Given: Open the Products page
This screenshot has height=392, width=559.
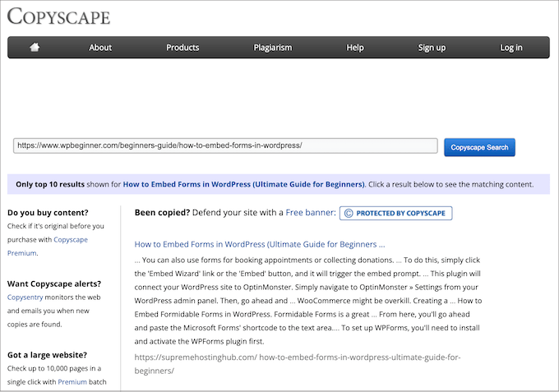Looking at the screenshot, I should 182,48.
